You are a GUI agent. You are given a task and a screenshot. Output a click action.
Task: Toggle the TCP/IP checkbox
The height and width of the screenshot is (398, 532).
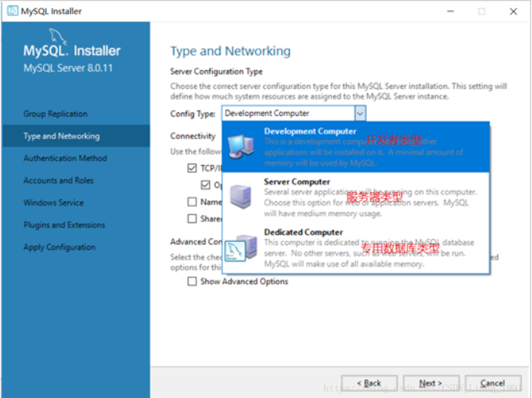pyautogui.click(x=192, y=168)
